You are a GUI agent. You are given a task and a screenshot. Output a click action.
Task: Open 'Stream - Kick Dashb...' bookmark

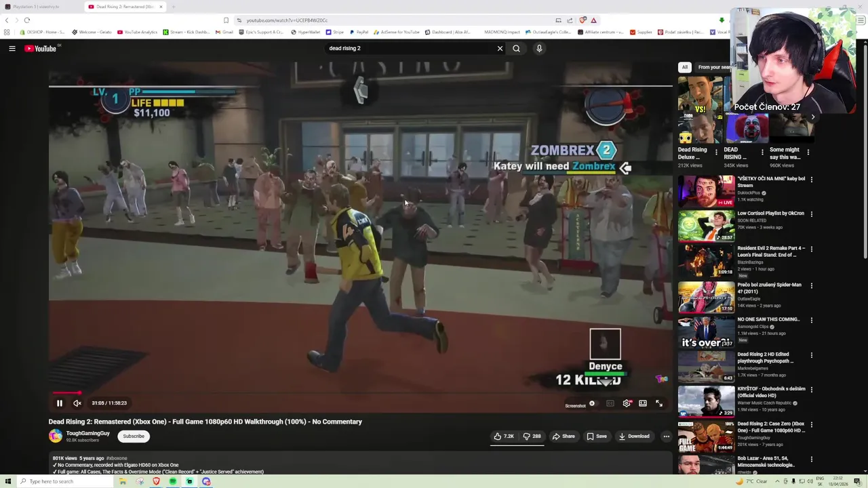tap(186, 32)
